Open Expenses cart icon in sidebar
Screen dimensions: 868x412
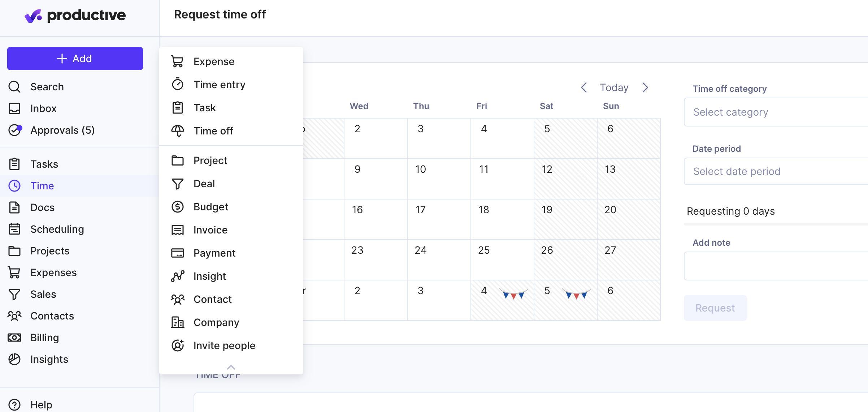[14, 272]
